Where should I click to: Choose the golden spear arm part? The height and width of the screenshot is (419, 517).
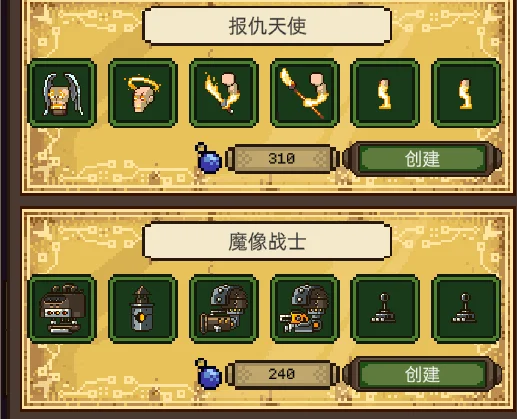tap(305, 93)
